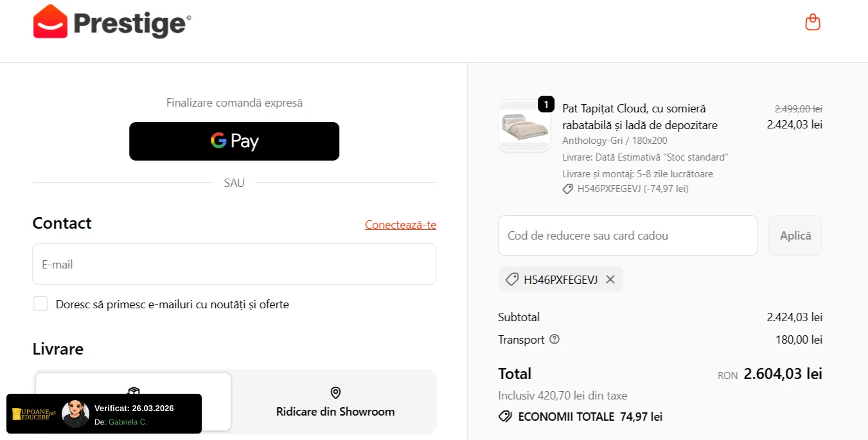Focus the E-mail contact field
Image resolution: width=868 pixels, height=440 pixels.
pyautogui.click(x=234, y=264)
